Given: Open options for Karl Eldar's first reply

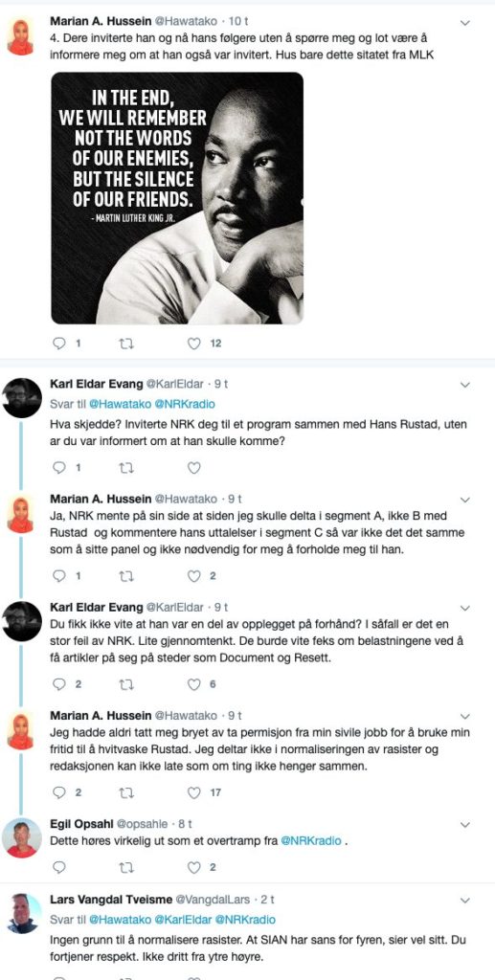Looking at the screenshot, I should pyautogui.click(x=464, y=385).
